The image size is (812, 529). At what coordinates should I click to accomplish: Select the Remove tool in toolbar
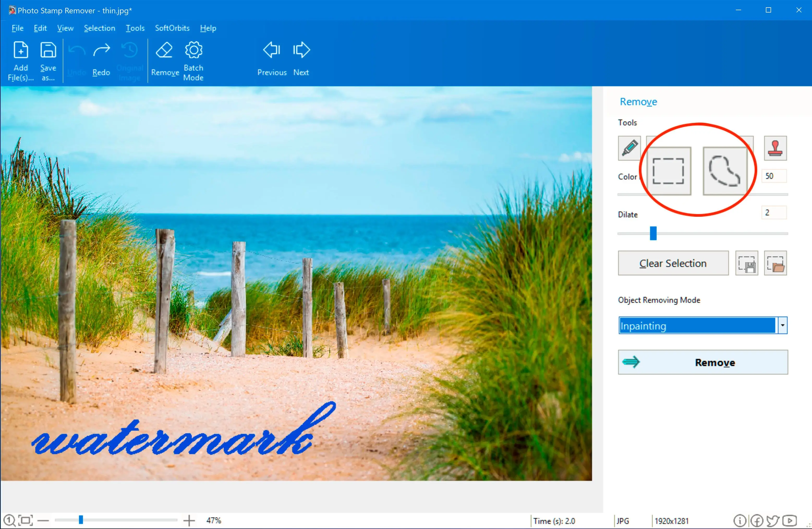point(165,59)
